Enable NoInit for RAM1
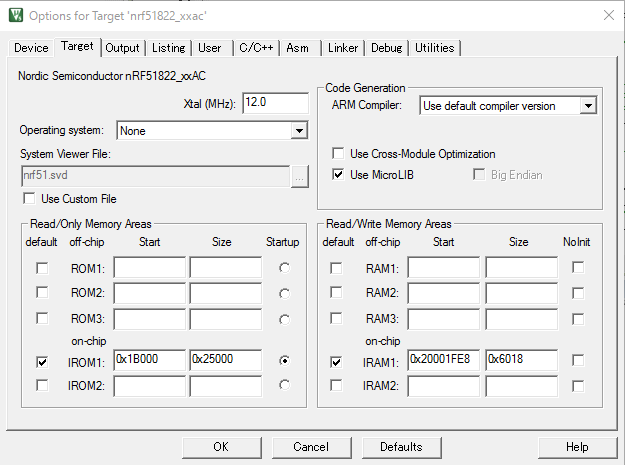 pyautogui.click(x=578, y=267)
